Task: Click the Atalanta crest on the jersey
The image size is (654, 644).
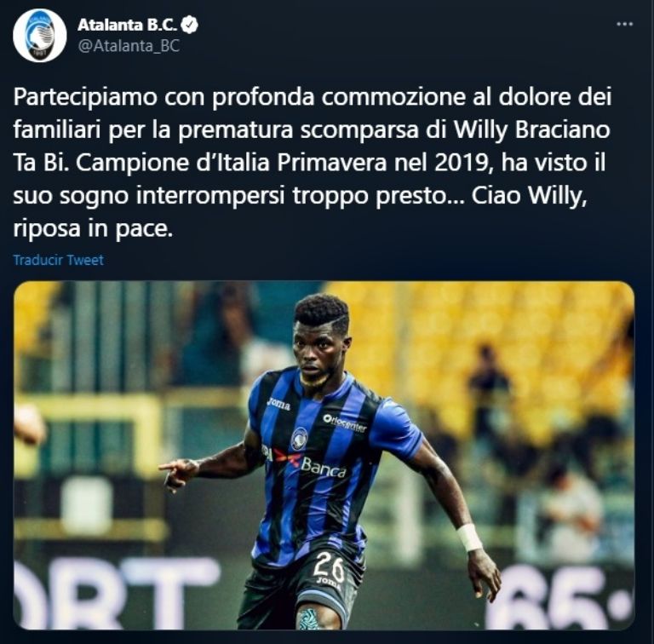Action: pos(299,439)
